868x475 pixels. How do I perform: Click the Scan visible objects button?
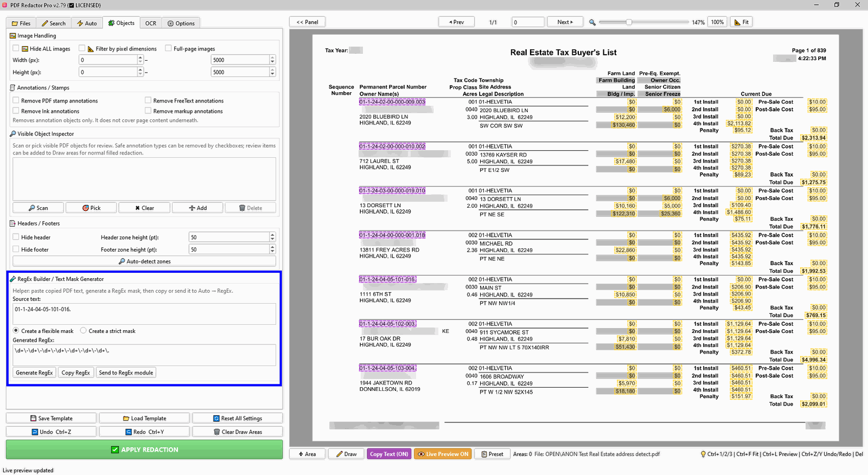[x=38, y=208]
